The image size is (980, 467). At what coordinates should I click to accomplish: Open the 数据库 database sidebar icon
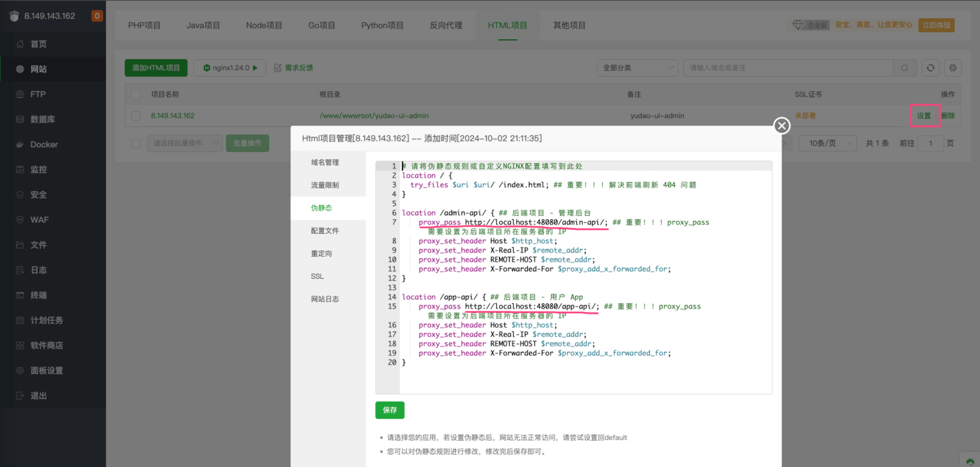[20, 119]
